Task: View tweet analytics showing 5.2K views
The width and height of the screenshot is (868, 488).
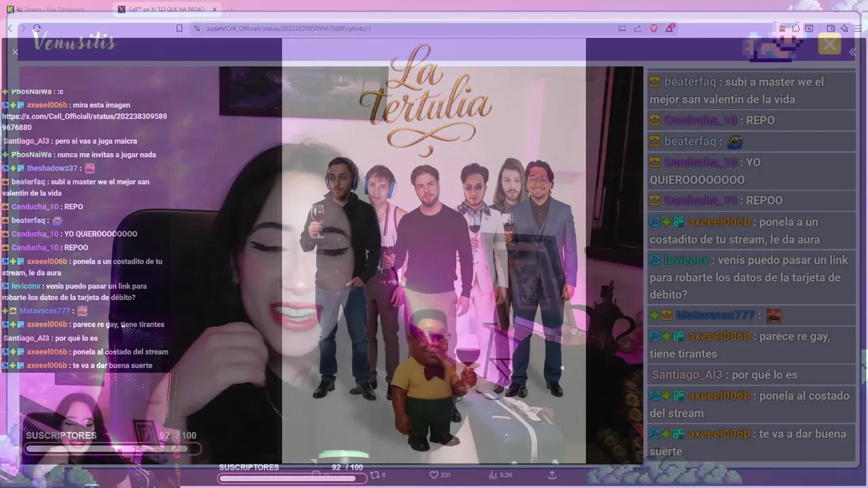Action: pyautogui.click(x=500, y=475)
